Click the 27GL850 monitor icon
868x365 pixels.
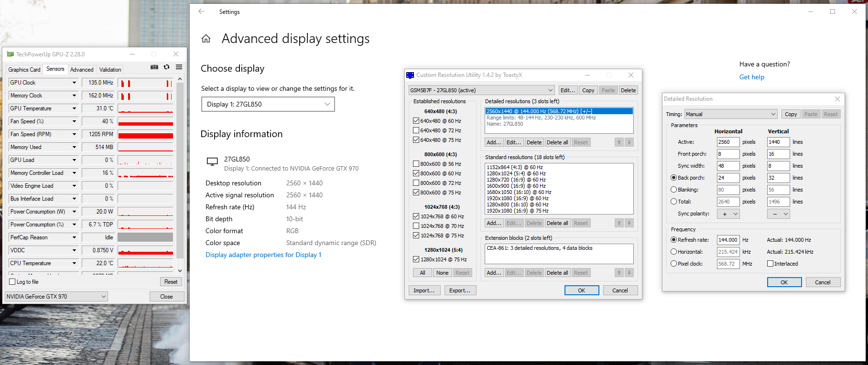(x=212, y=161)
